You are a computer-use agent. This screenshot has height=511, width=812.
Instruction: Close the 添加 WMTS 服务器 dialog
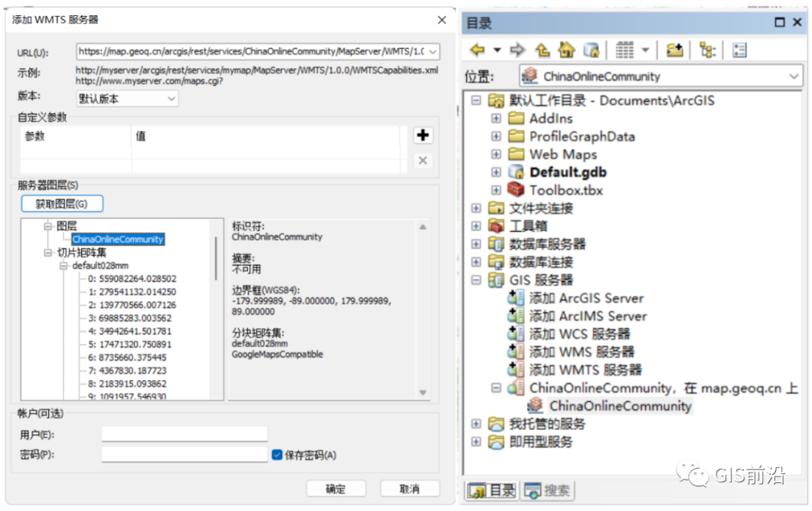click(x=442, y=20)
